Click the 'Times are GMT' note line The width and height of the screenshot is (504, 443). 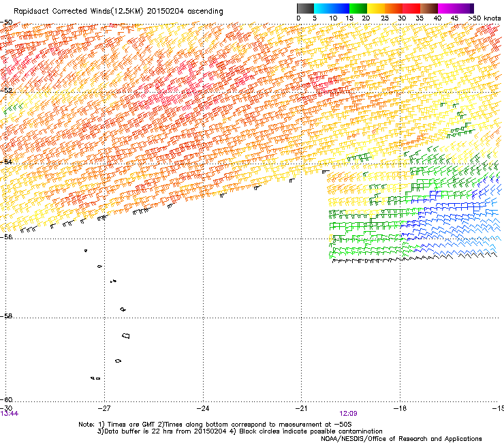pyautogui.click(x=215, y=425)
